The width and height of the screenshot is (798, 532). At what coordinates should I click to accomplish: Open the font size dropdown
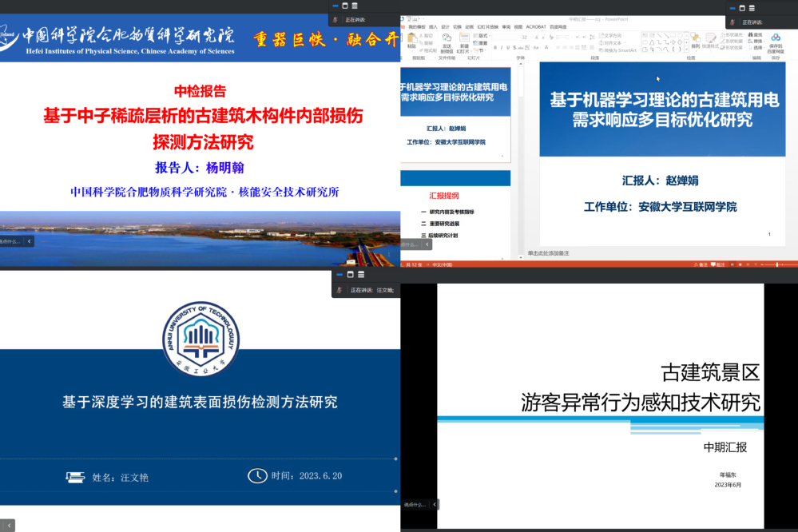529,37
